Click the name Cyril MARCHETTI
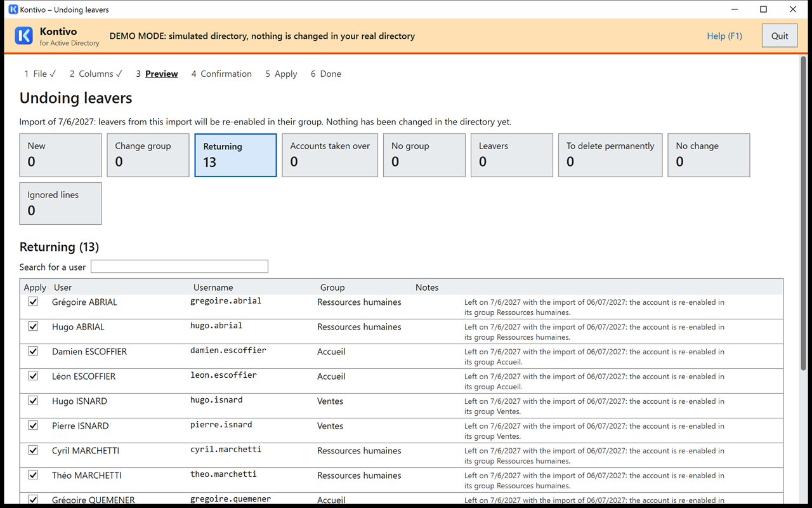The image size is (812, 508). coord(86,451)
